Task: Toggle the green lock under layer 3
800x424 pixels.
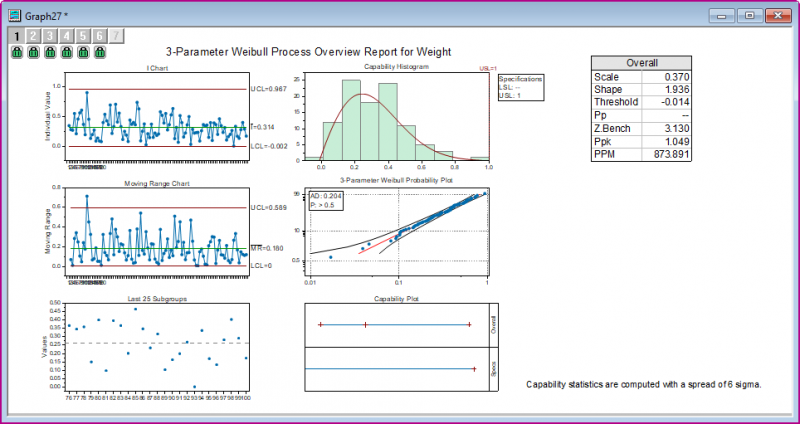Action: (x=50, y=52)
